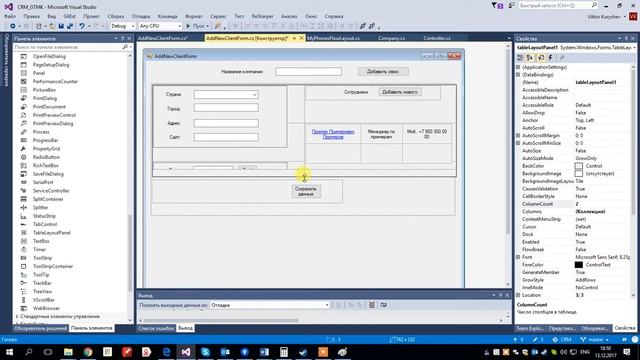Click the BackgroundImage preview swatch
The height and width of the screenshot is (360, 640).
point(578,173)
